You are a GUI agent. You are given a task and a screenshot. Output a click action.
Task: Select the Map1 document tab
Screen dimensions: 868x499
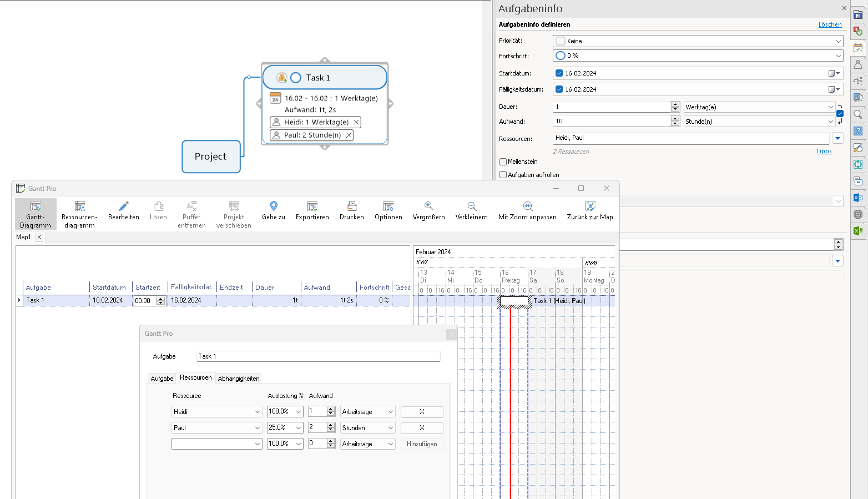[x=23, y=237]
